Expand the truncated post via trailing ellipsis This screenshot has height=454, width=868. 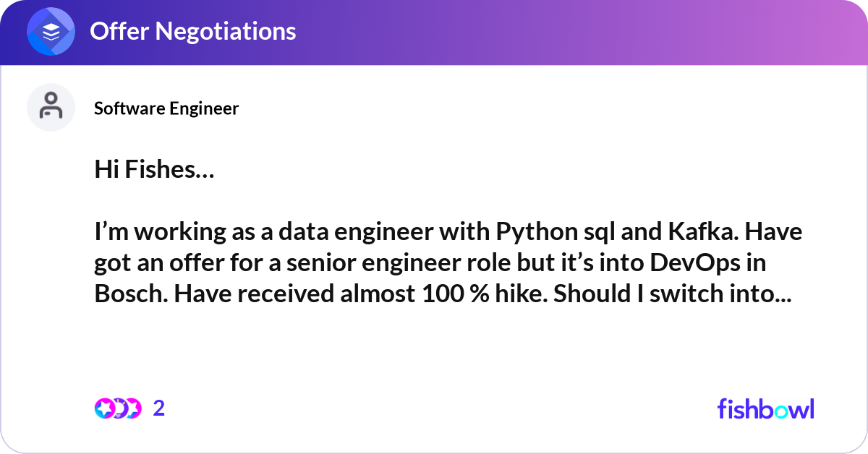(783, 296)
